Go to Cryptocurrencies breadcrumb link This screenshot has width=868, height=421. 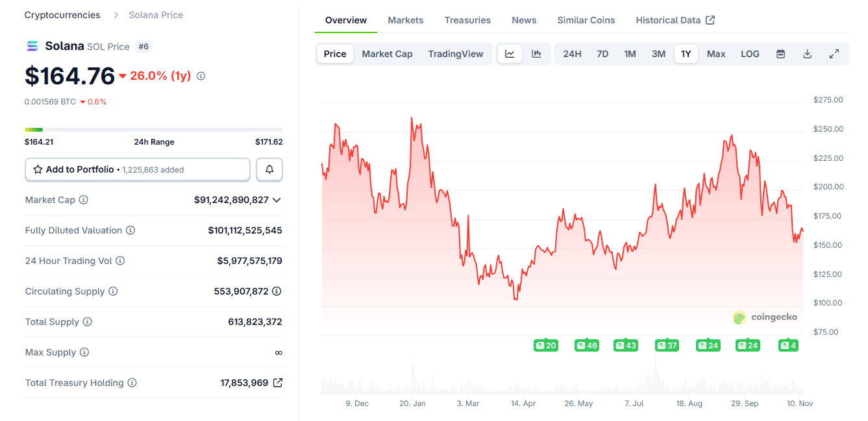(62, 15)
